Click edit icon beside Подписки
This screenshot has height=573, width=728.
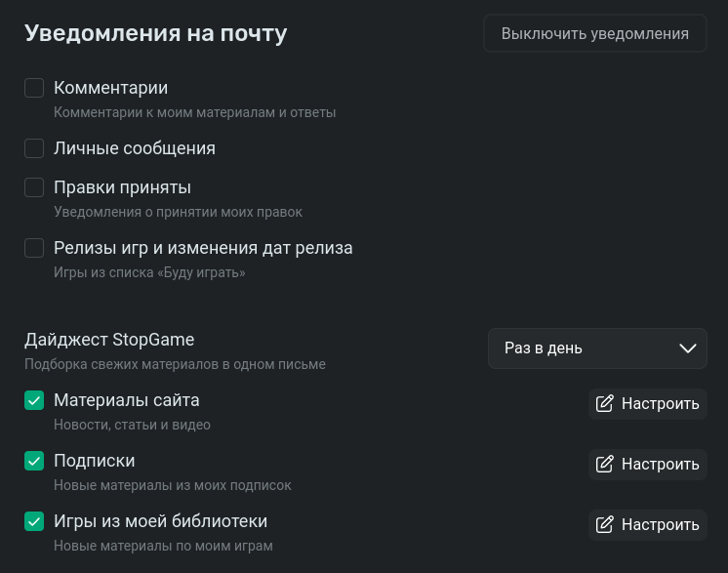[x=605, y=465]
